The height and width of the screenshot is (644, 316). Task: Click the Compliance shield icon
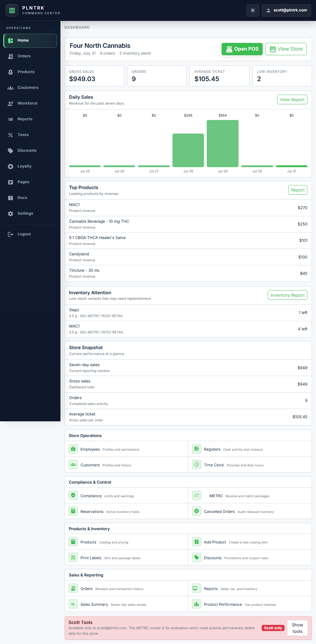[x=73, y=496]
